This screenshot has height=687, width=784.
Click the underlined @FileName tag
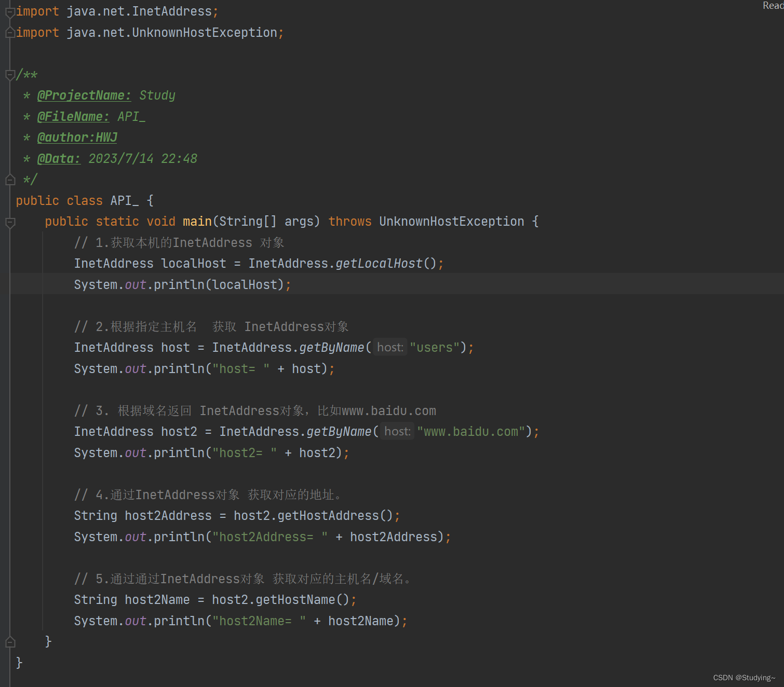(73, 116)
